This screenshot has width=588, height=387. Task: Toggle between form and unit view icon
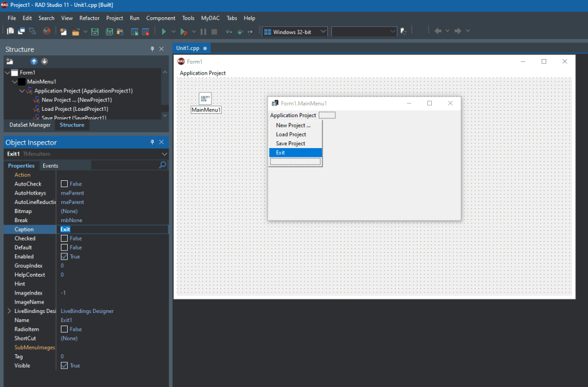(x=32, y=32)
